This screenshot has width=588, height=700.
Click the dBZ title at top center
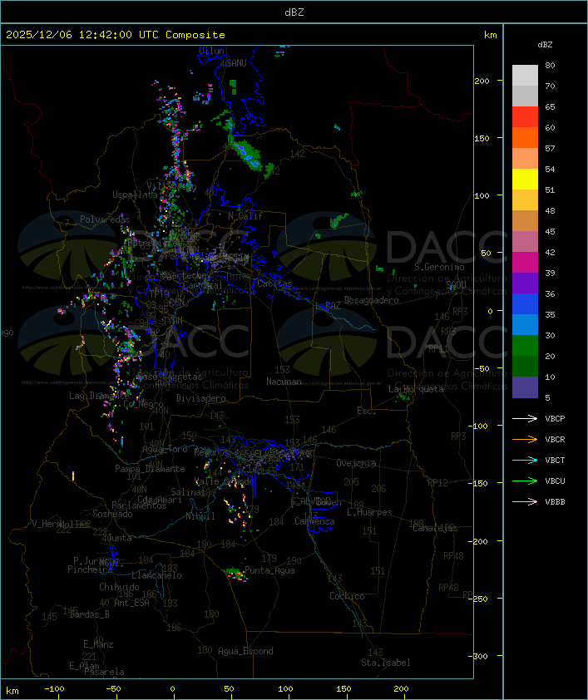(x=294, y=12)
